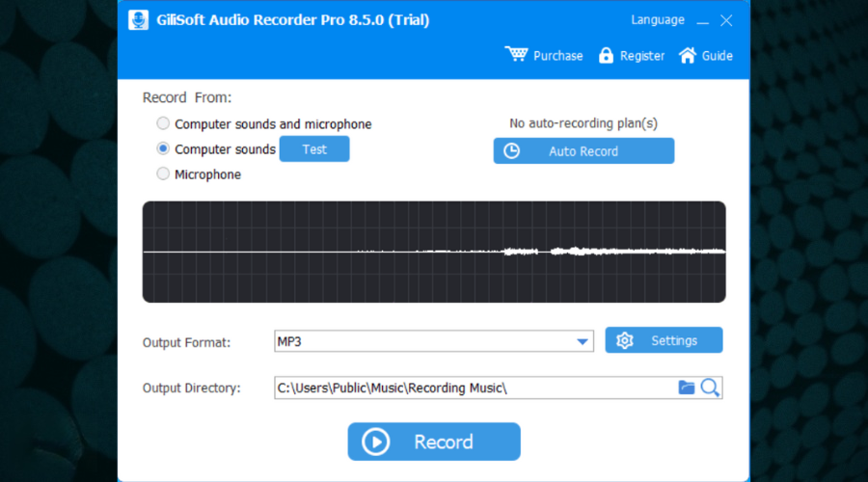Click the 'Output Format:' label
The width and height of the screenshot is (868, 482).
(x=186, y=342)
